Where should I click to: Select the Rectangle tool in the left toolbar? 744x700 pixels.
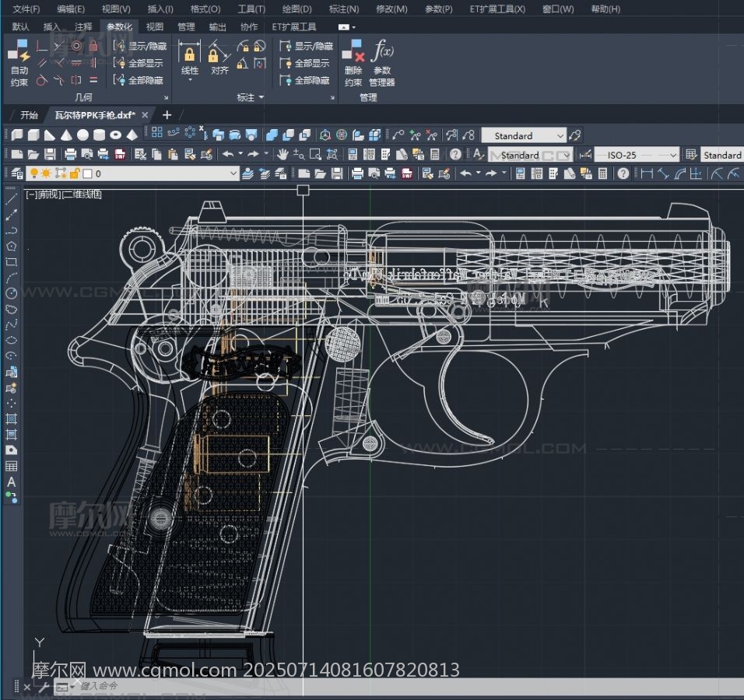[x=11, y=262]
